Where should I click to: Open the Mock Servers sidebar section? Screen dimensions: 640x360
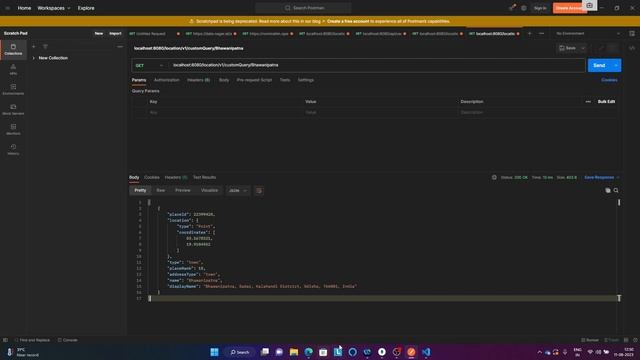click(13, 109)
